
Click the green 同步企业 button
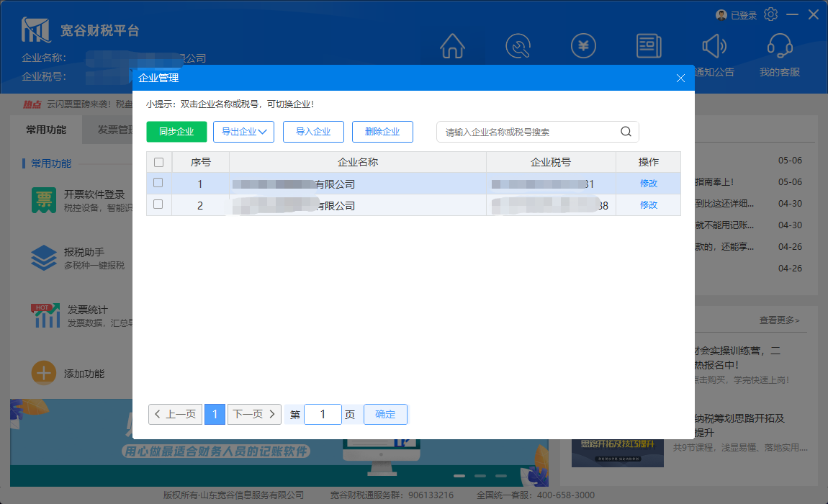click(176, 132)
